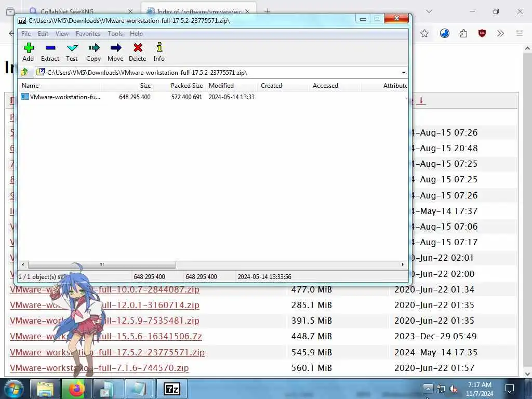Viewport: 532px width, 399px height.
Task: Sort by Accessed column header
Action: pyautogui.click(x=336, y=86)
